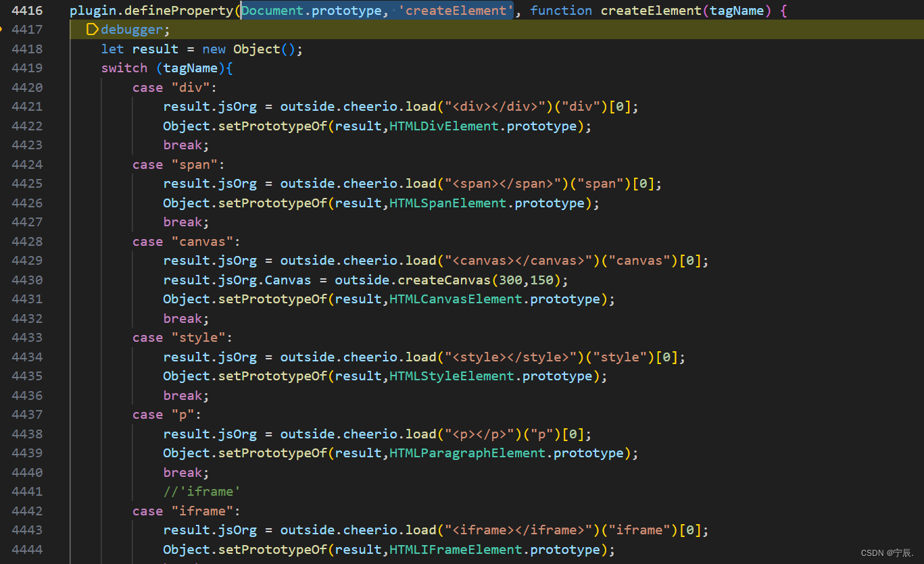This screenshot has width=924, height=564.
Task: Click line number 4423 in the gutter
Action: [27, 145]
